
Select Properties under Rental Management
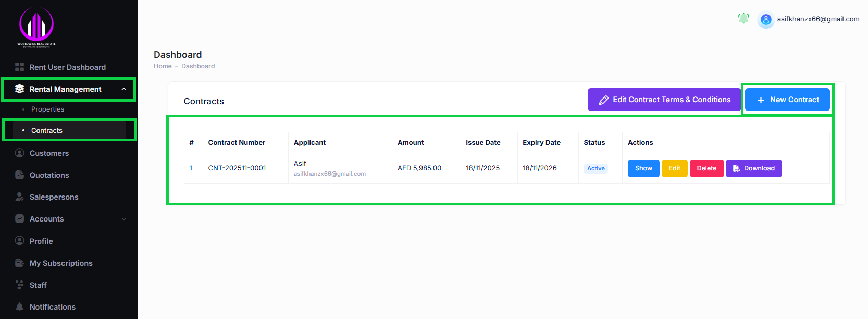[x=47, y=109]
